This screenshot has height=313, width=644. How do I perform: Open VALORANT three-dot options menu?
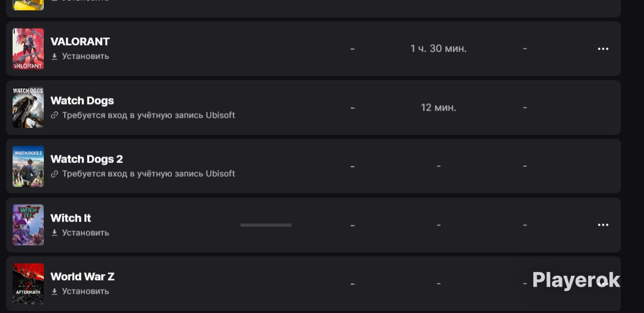click(603, 49)
